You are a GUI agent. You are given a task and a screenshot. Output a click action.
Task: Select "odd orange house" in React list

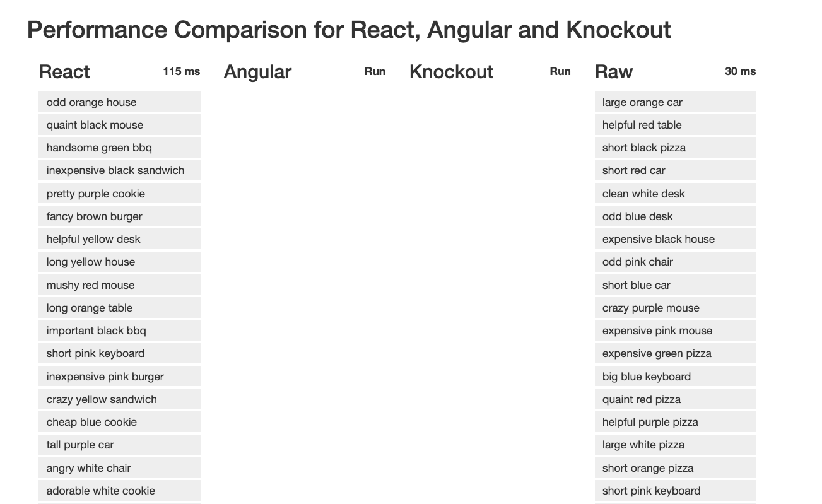click(x=119, y=102)
